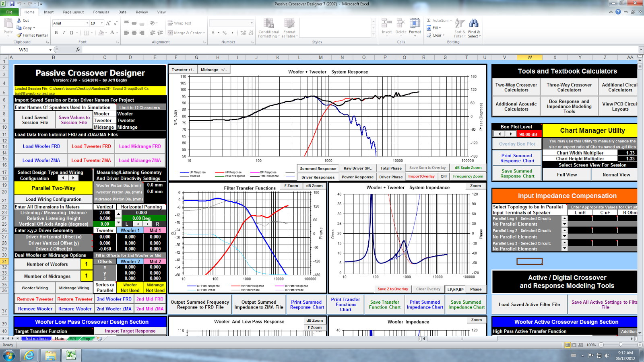Image resolution: width=644 pixels, height=362 pixels.
Task: Click the Middle Align icon
Action: tap(134, 23)
